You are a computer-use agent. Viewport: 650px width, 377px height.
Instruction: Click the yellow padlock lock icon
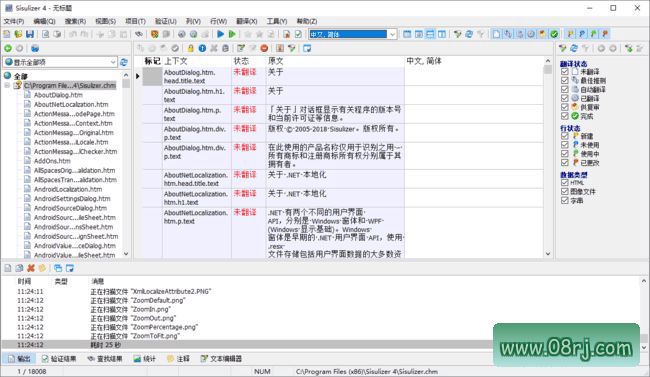coord(190,49)
